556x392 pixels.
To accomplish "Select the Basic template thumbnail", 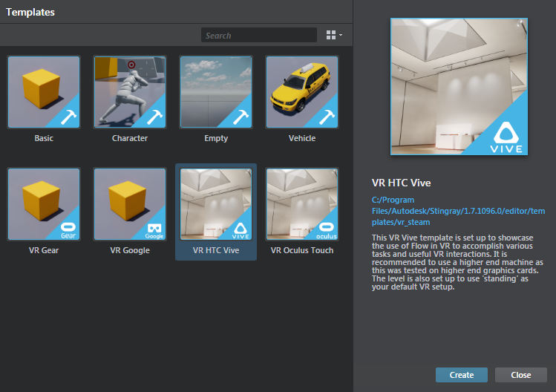I will point(44,92).
